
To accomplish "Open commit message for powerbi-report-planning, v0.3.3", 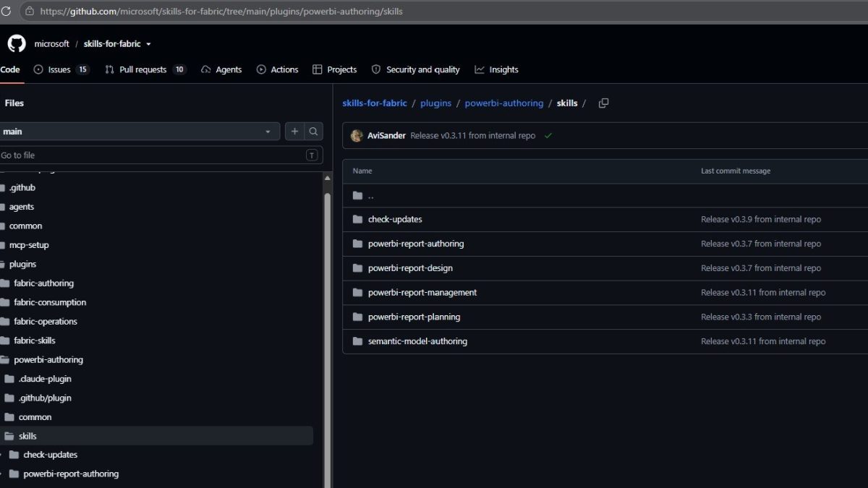I will [x=761, y=317].
